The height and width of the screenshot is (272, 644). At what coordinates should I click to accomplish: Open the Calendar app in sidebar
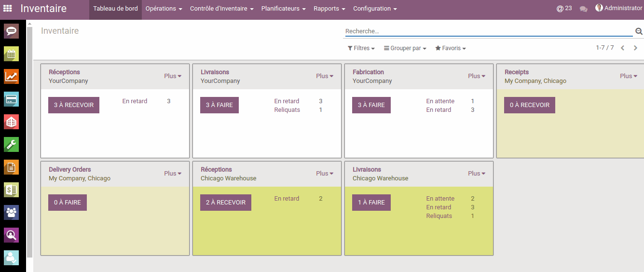(11, 54)
